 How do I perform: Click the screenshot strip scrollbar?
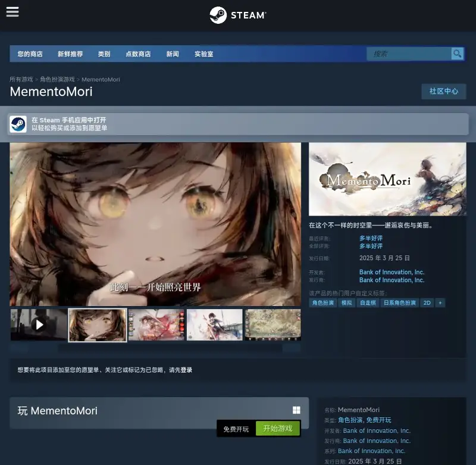point(155,348)
